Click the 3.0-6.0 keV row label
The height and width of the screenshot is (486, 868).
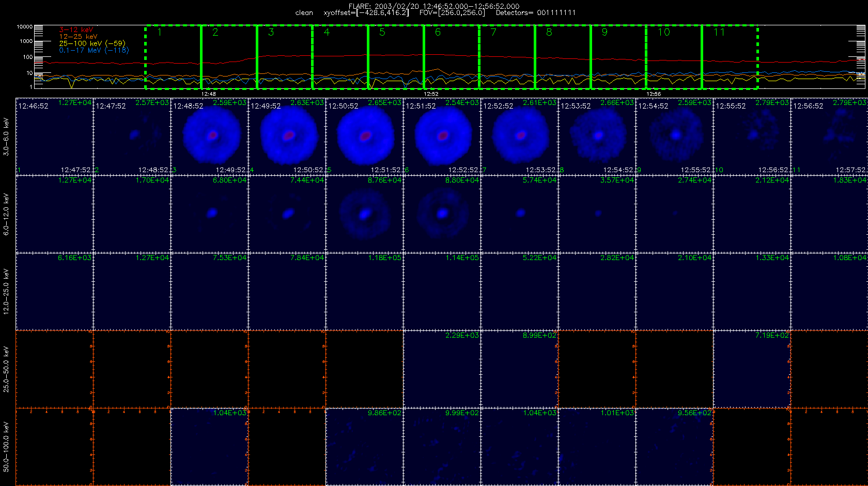point(6,136)
